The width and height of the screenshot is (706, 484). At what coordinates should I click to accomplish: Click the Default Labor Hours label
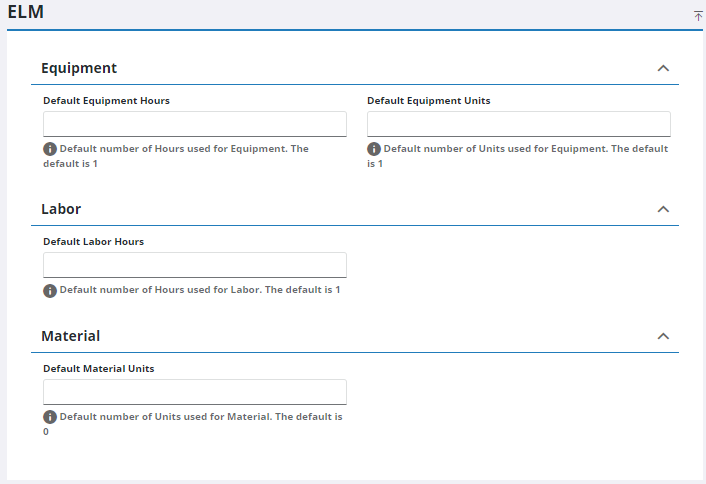coord(93,242)
